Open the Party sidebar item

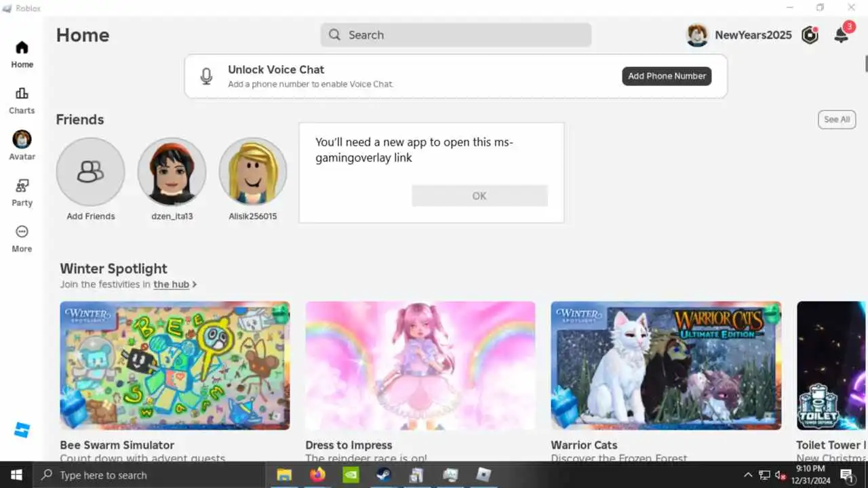coord(22,192)
